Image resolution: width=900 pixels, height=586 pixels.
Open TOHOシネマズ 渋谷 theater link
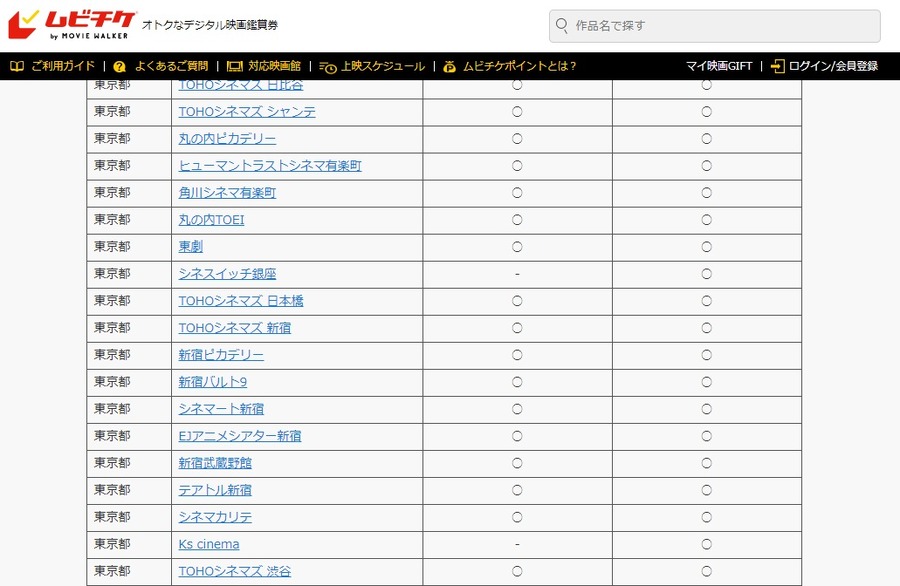click(235, 571)
